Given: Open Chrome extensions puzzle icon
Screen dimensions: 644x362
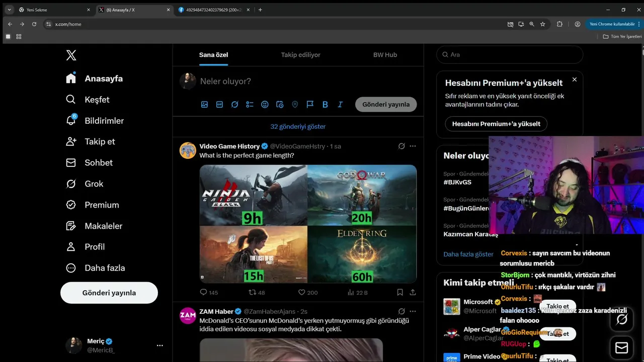Looking at the screenshot, I should click(x=559, y=24).
